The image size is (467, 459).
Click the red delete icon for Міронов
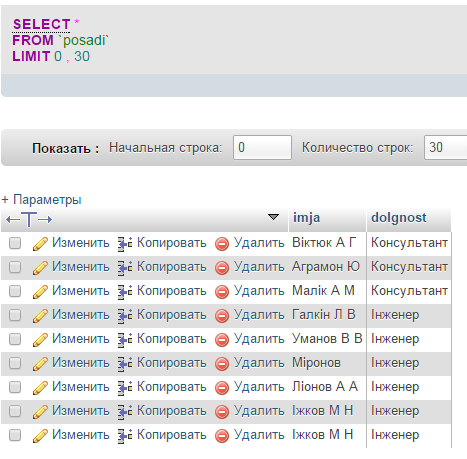pos(222,364)
